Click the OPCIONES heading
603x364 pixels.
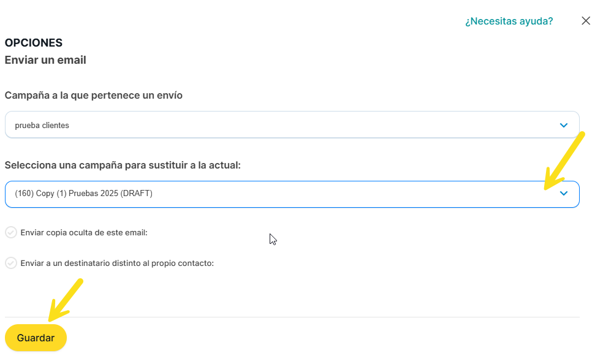(34, 43)
